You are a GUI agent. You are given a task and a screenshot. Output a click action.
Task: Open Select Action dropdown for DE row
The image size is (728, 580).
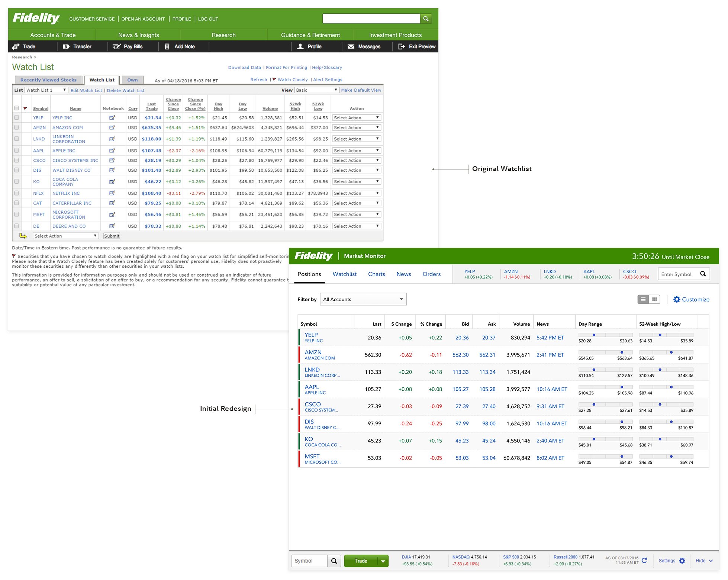(x=356, y=226)
